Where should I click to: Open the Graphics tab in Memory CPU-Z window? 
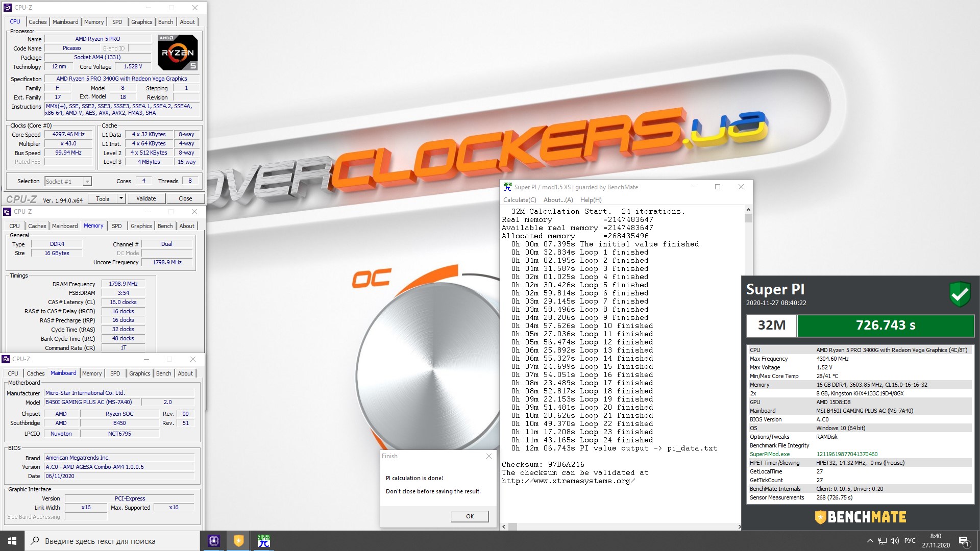point(141,226)
